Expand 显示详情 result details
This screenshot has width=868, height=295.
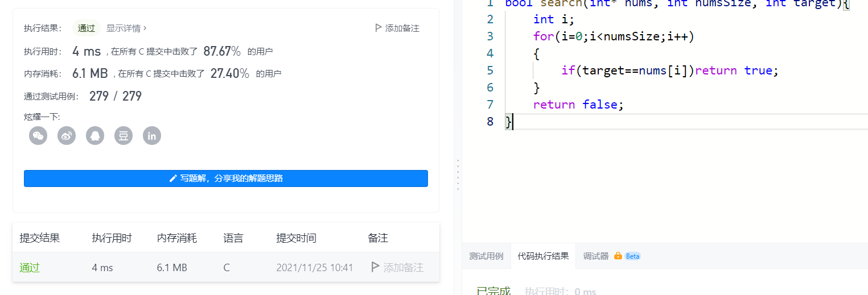point(126,28)
